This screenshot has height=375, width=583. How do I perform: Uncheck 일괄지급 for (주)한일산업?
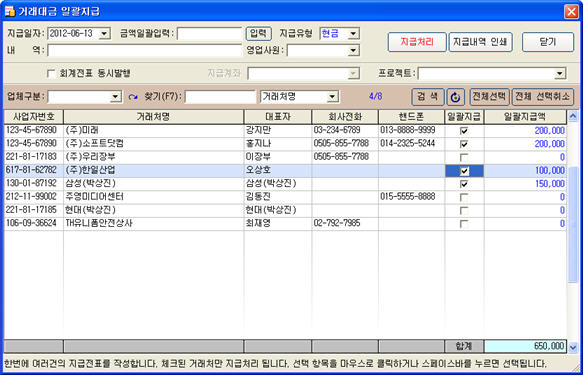464,171
